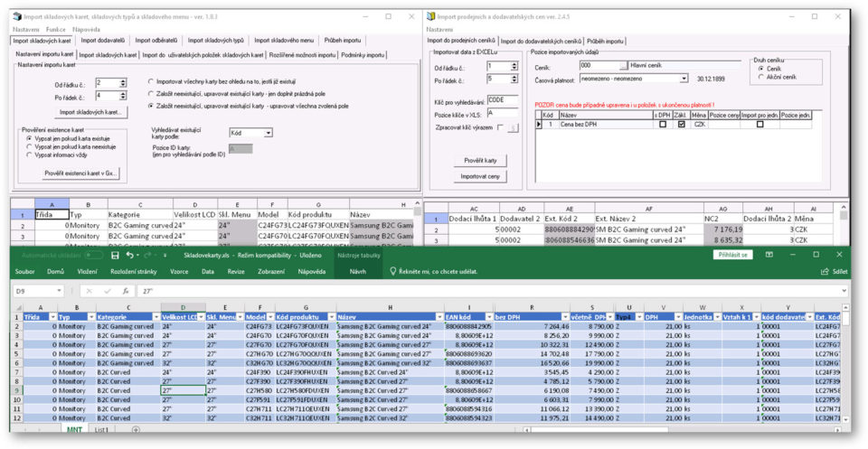The image size is (868, 449).
Task: Click the cancel X icon in formula bar
Action: click(x=88, y=292)
